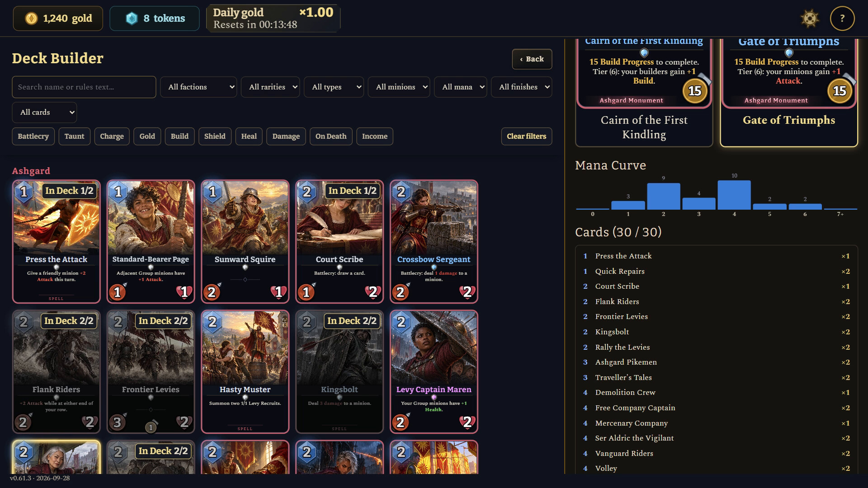Image resolution: width=868 pixels, height=488 pixels.
Task: Click Quick Repairs in deck list
Action: tap(717, 272)
